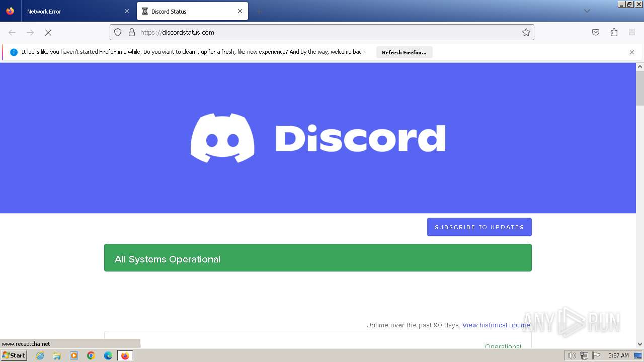Click the Discord logo banner
The width and height of the screenshot is (644, 362).
pos(318,138)
